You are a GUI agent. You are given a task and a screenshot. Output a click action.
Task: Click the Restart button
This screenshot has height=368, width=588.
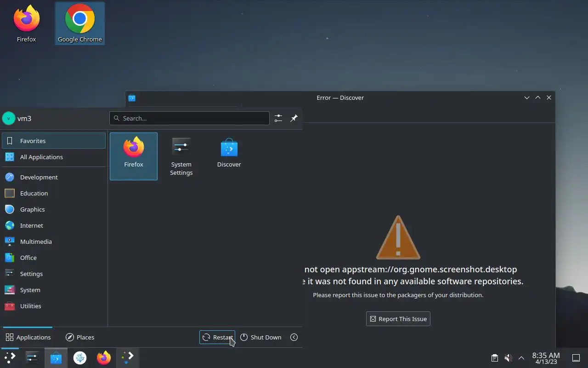(x=217, y=337)
